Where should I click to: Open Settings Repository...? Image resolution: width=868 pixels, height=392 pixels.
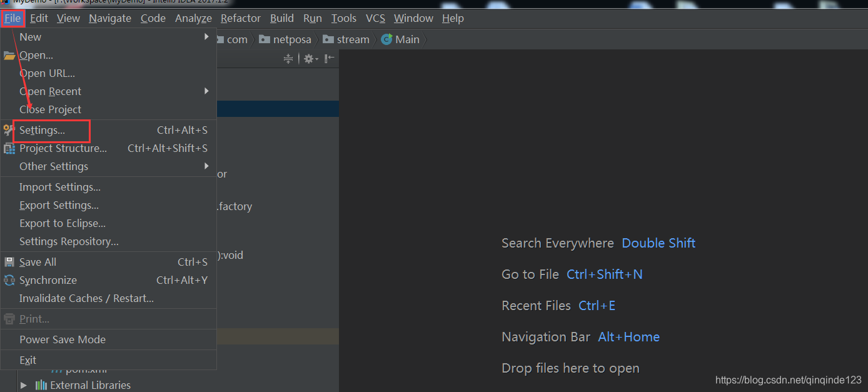[108, 241]
